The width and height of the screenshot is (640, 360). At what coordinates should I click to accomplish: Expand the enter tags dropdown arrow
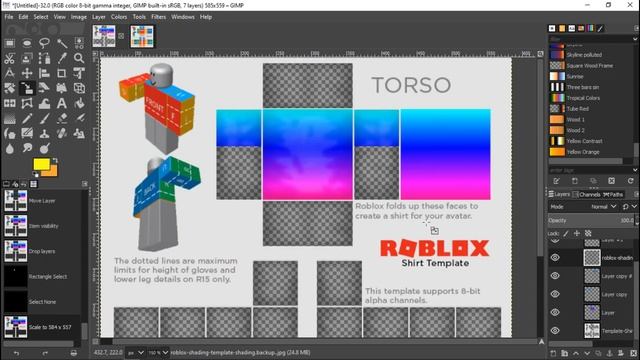coord(635,170)
